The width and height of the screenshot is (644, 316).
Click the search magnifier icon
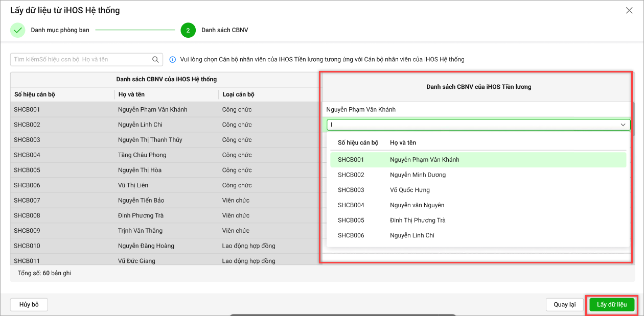click(x=156, y=60)
